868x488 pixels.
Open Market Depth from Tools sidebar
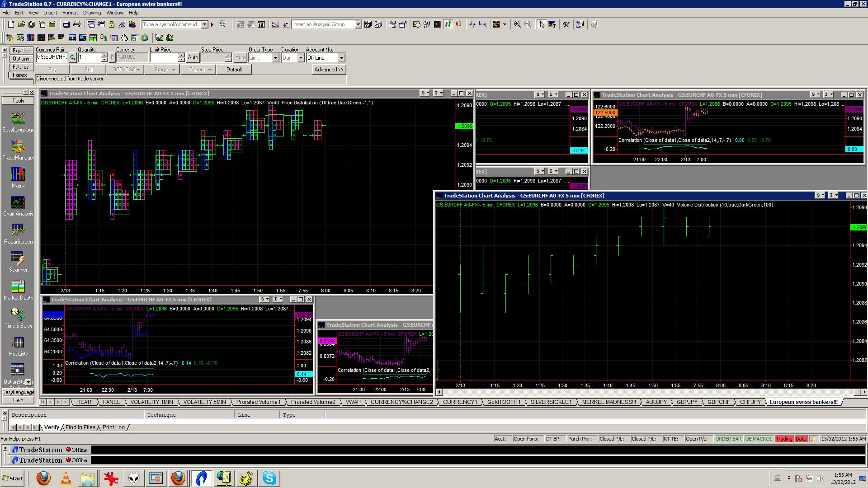pos(18,290)
